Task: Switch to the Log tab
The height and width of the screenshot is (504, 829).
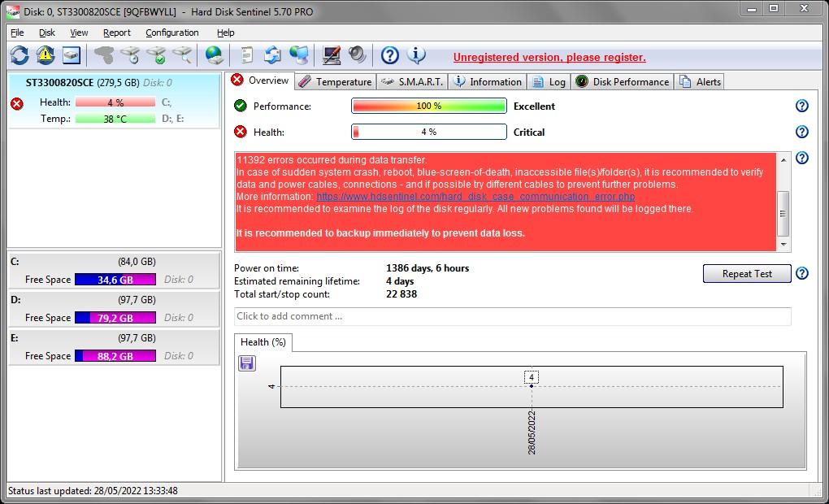Action: click(x=549, y=82)
